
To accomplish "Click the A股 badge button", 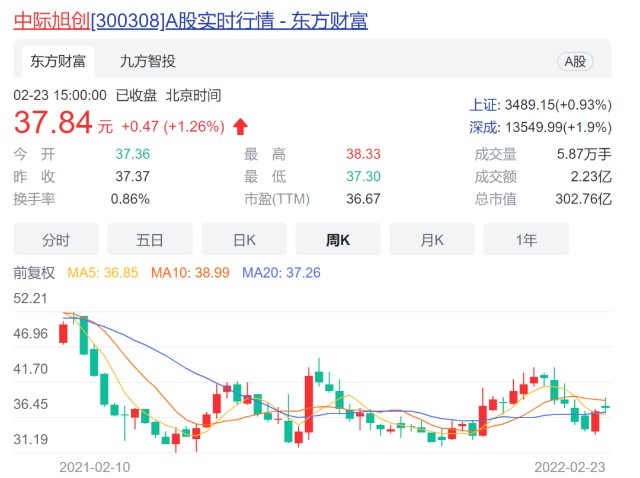I will (x=575, y=62).
